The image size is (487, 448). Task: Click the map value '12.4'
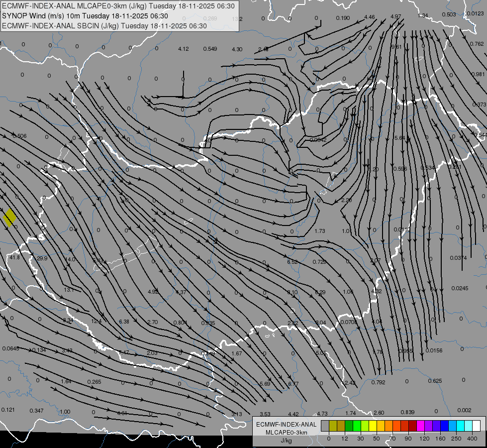[x=97, y=321]
